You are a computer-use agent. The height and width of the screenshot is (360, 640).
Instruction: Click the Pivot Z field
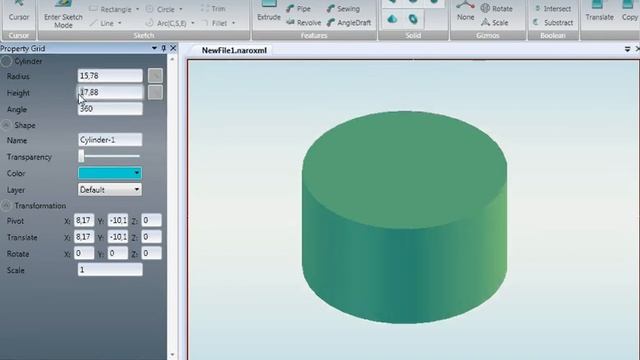pos(151,220)
